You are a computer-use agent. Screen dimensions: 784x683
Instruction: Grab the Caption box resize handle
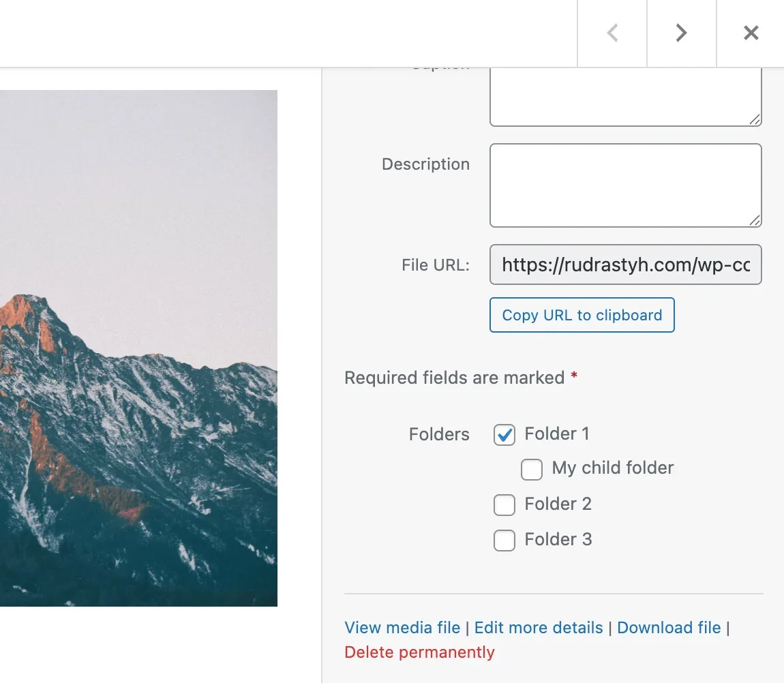pyautogui.click(x=755, y=119)
